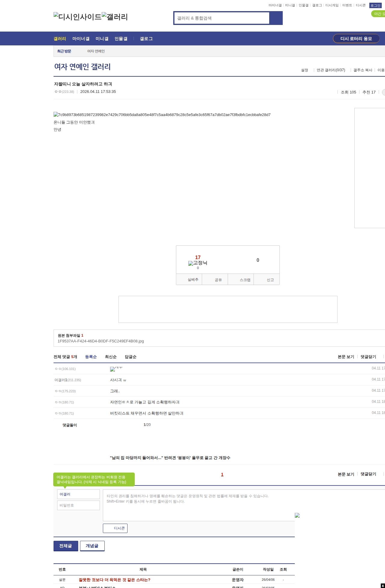
Task: Open the 이벤트 link in the header links
Action: pos(347,5)
